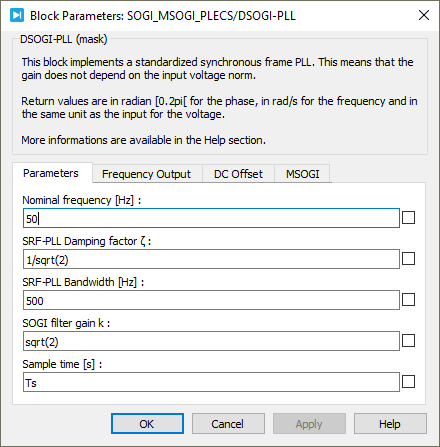Go to the MSOGI tab
Viewport: 440px width, 447px height.
point(302,174)
